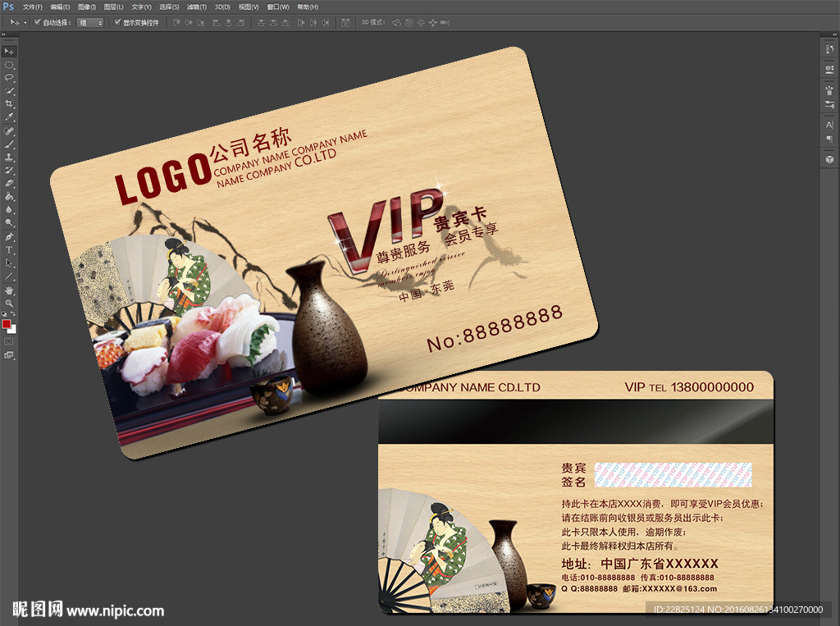Viewport: 840px width, 626px height.
Task: Select the Lasso tool
Action: [11, 77]
